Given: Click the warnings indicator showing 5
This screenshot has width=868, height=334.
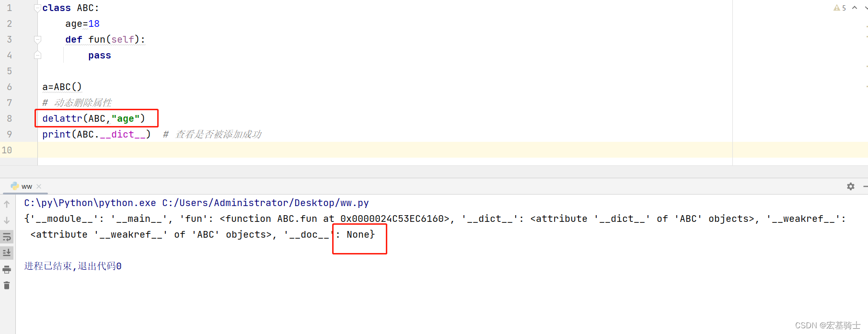Looking at the screenshot, I should 840,8.
